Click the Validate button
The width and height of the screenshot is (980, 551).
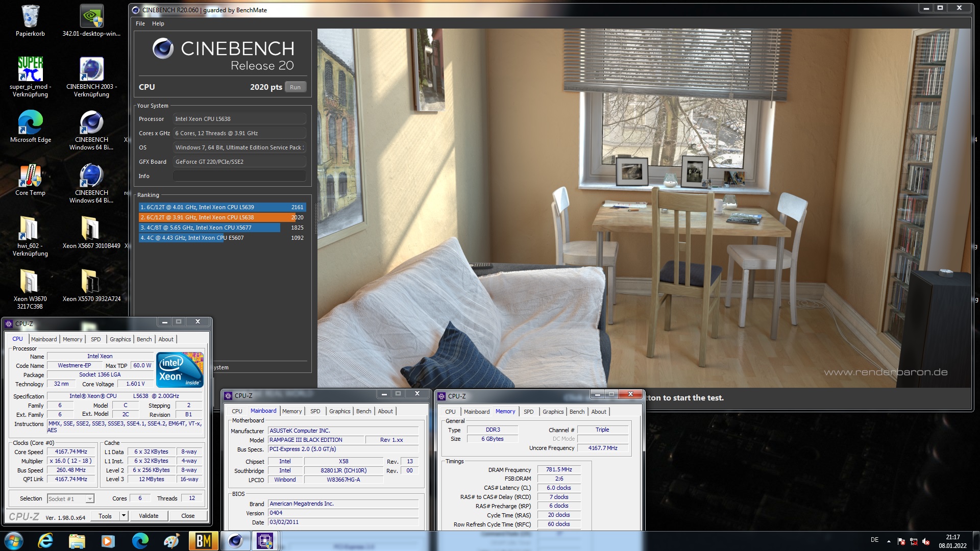point(149,516)
